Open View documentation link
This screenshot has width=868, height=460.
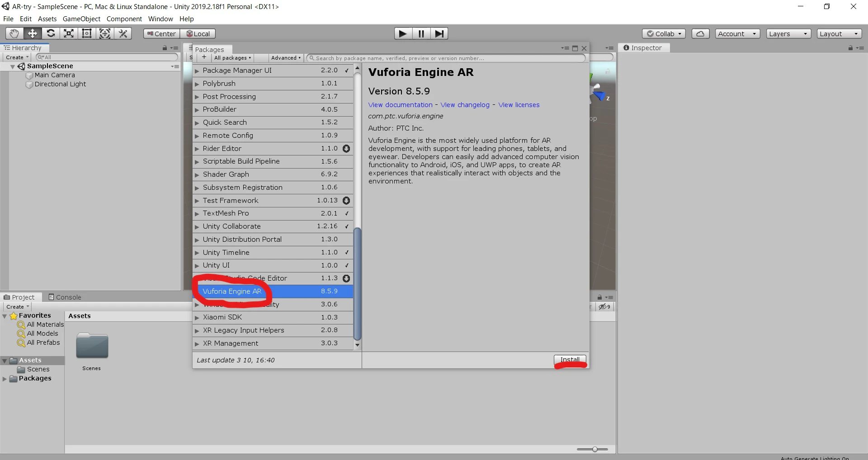[400, 105]
